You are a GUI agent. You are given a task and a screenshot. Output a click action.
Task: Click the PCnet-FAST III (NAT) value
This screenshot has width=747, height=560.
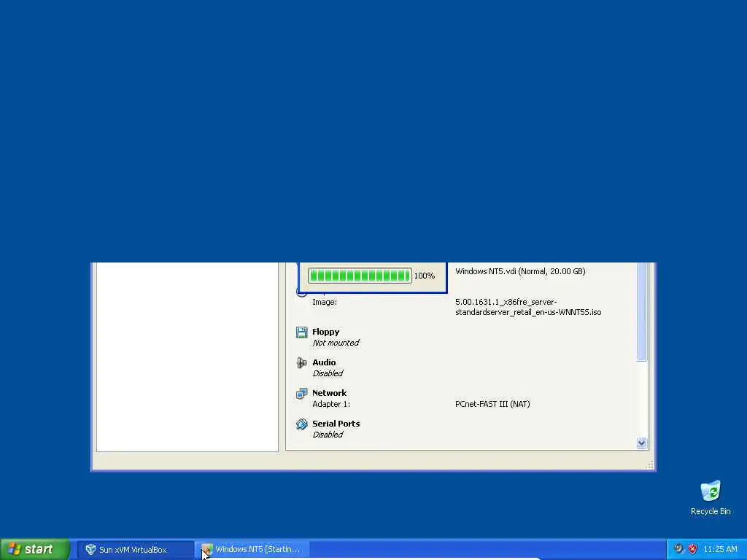tap(492, 404)
